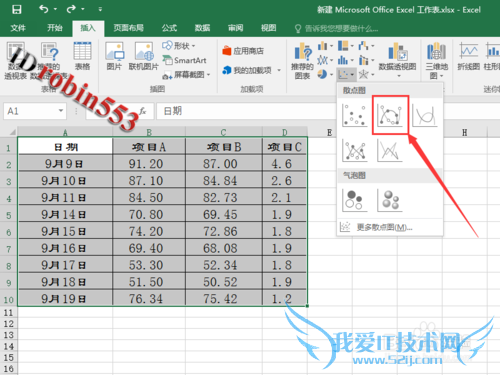500x375 pixels.
Task: Click cell with value 4.6
Action: point(284,164)
